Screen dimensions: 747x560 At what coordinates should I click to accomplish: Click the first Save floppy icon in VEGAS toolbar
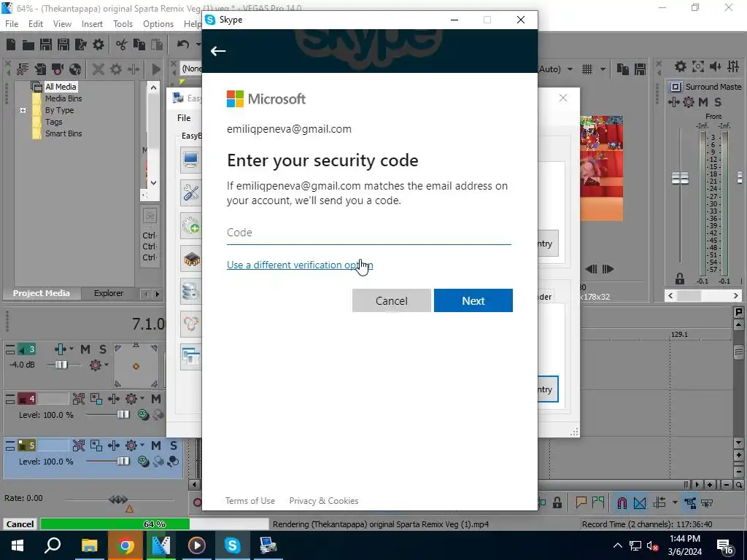point(46,44)
